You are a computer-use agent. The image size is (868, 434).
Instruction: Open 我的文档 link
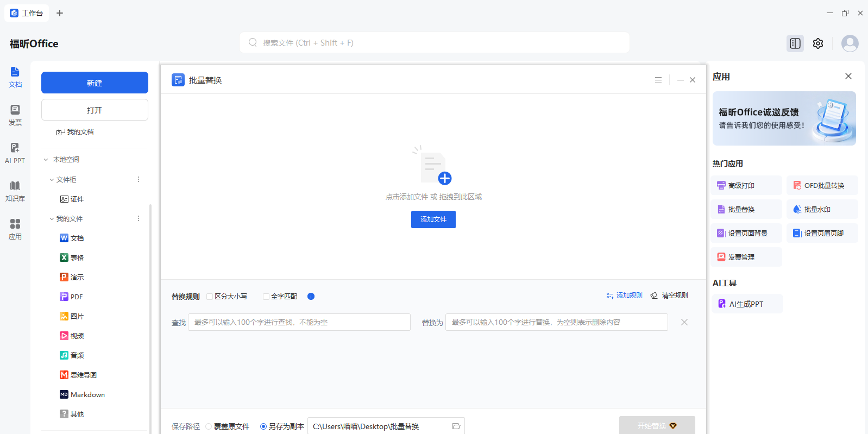pos(75,132)
